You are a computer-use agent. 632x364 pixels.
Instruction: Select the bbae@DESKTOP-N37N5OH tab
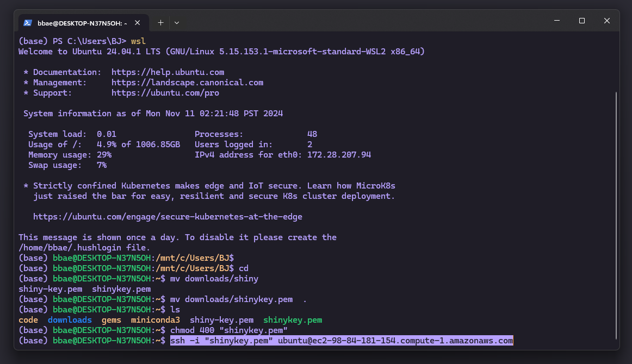click(x=82, y=22)
